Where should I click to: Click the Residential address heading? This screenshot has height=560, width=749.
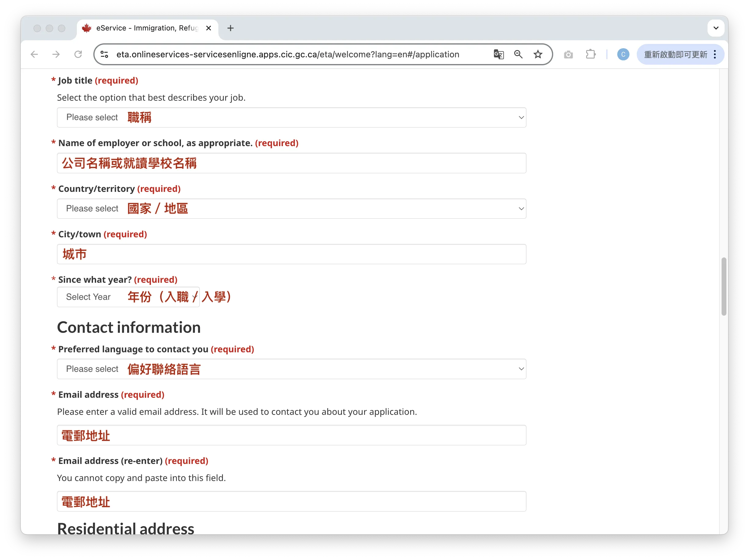coord(126,528)
